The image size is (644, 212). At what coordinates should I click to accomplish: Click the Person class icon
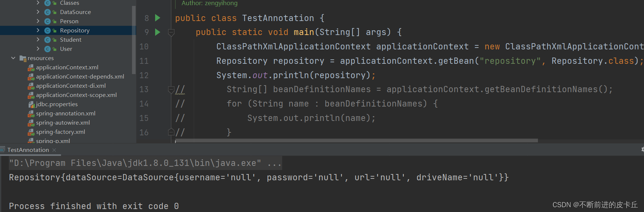coord(48,21)
